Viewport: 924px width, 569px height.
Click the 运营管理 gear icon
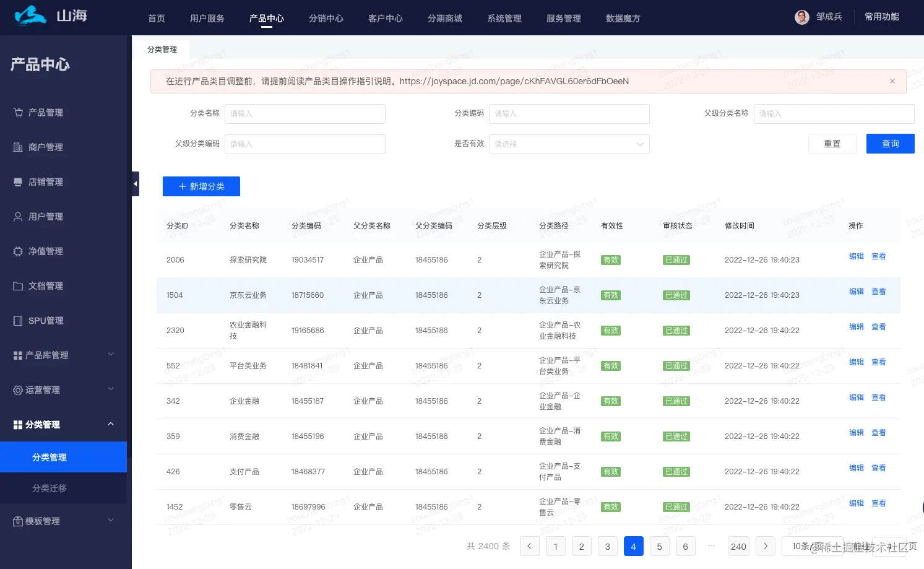(18, 390)
